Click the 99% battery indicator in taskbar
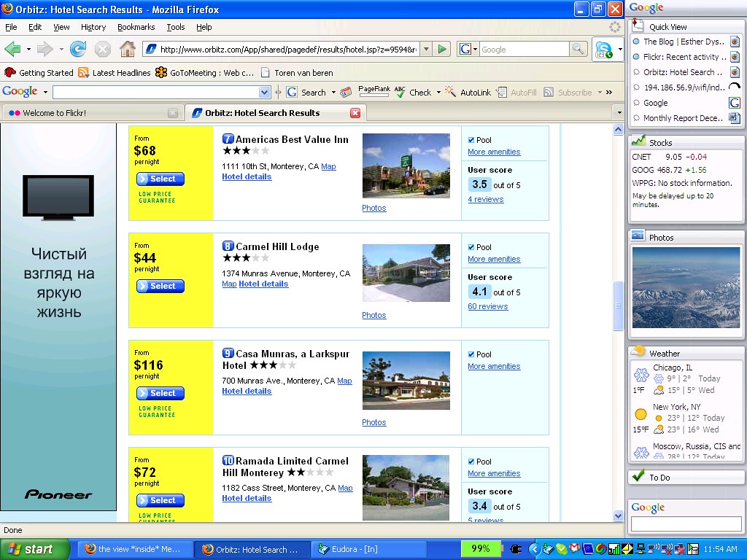The image size is (747, 560). click(x=481, y=548)
